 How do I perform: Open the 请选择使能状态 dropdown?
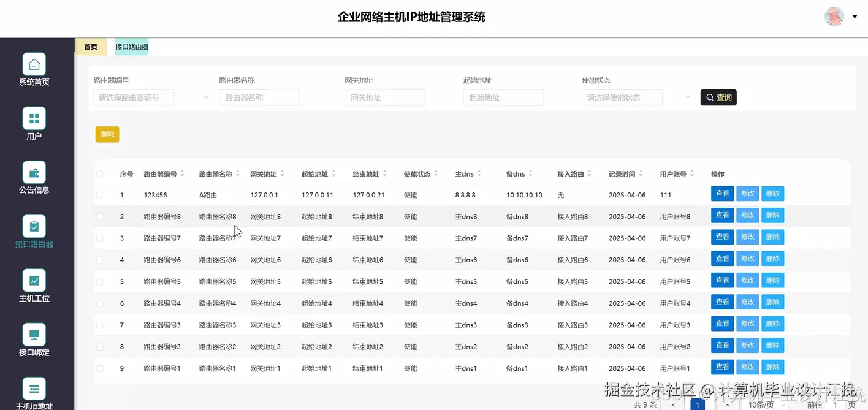[622, 97]
